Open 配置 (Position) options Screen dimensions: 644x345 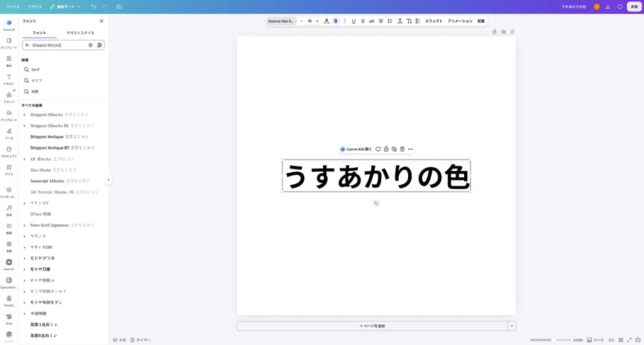point(481,21)
